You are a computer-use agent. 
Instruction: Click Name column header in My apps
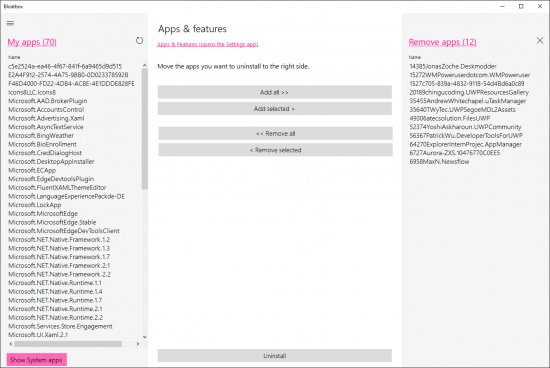coord(14,57)
